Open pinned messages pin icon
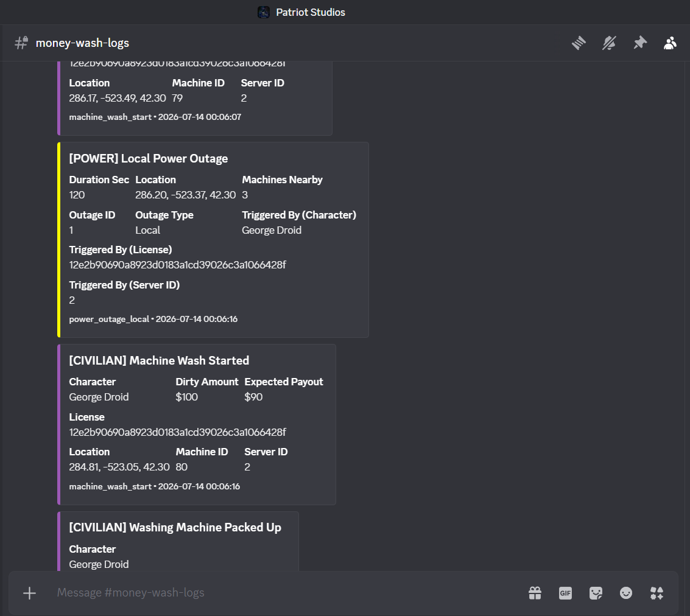 coord(640,43)
